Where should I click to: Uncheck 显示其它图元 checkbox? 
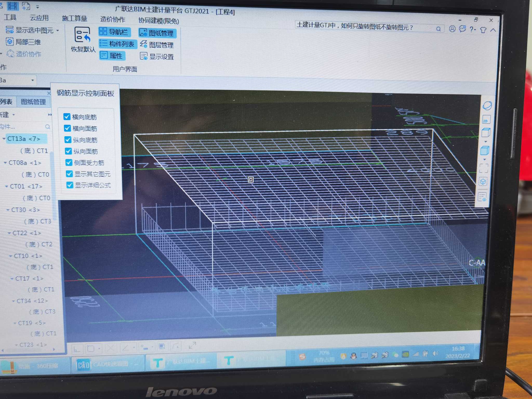[69, 174]
